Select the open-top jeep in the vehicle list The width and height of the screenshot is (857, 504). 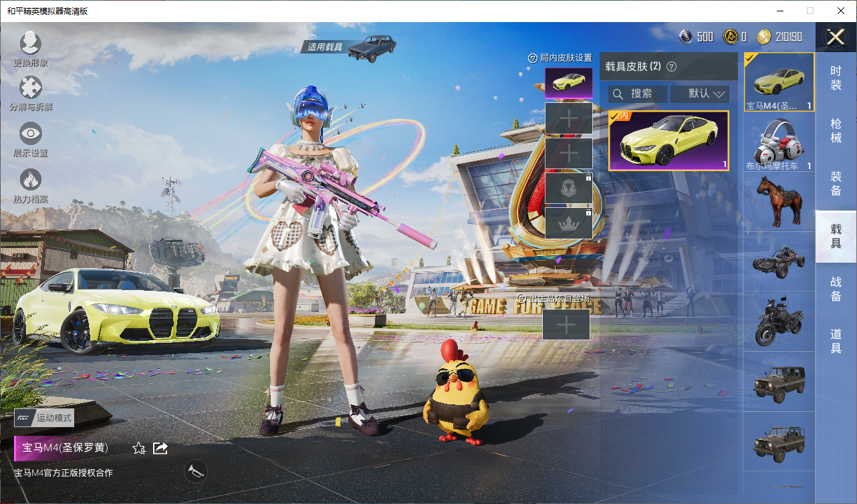tap(779, 443)
